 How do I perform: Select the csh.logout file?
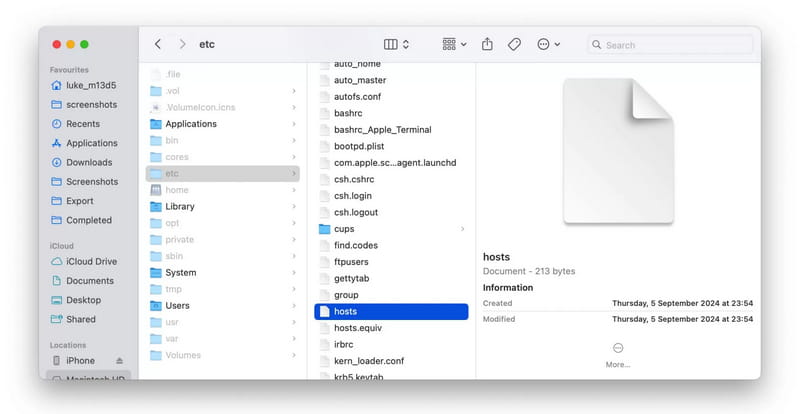tap(391, 212)
